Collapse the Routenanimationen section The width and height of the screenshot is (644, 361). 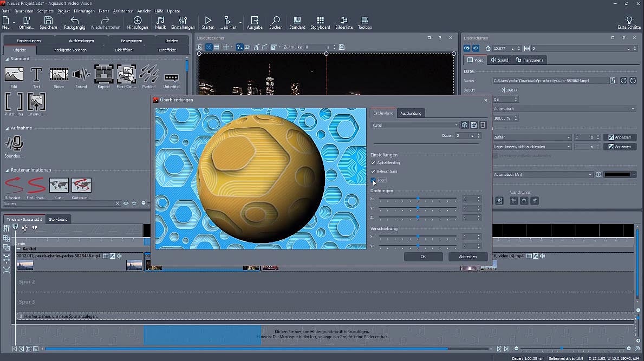point(7,170)
